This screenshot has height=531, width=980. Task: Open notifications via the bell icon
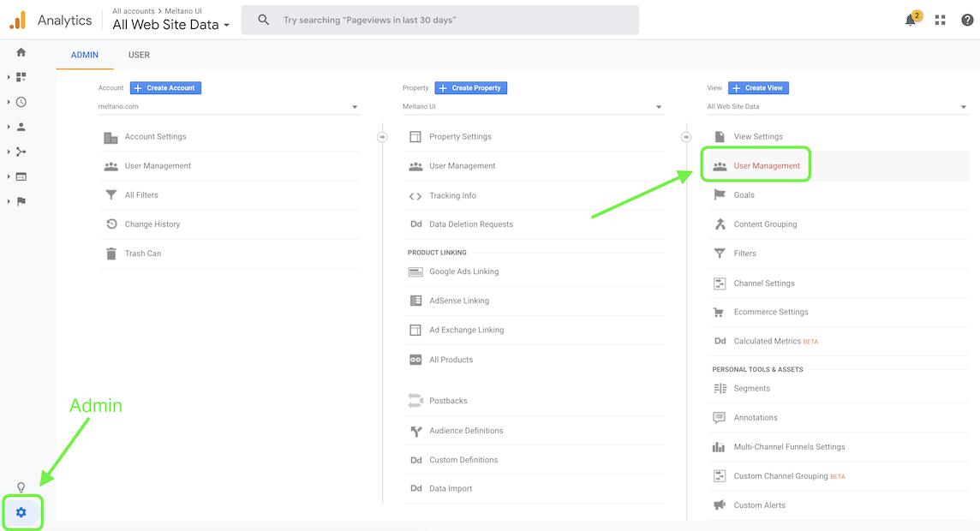point(910,19)
